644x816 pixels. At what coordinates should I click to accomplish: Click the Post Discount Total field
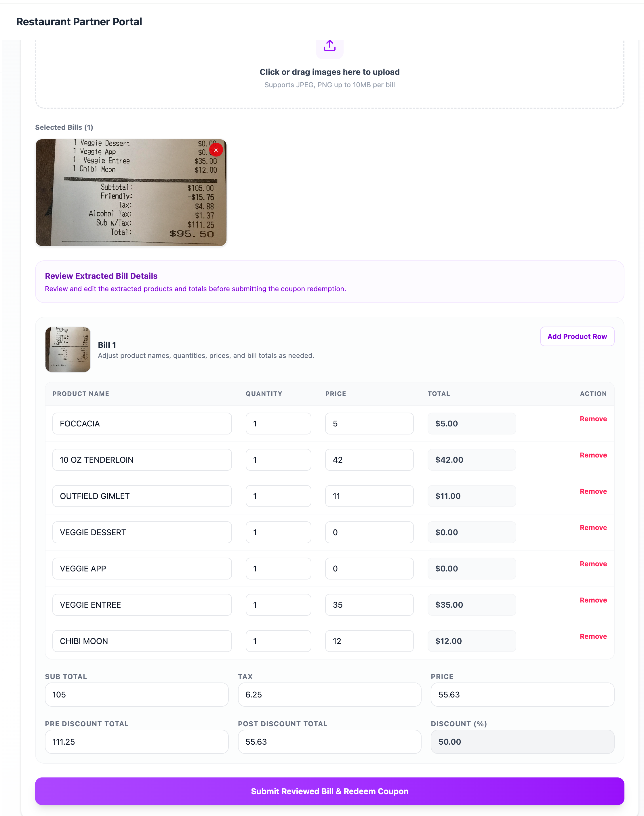pos(329,741)
